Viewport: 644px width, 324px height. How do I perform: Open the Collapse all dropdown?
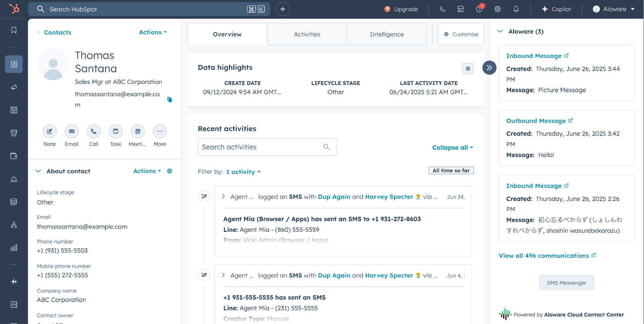point(452,148)
